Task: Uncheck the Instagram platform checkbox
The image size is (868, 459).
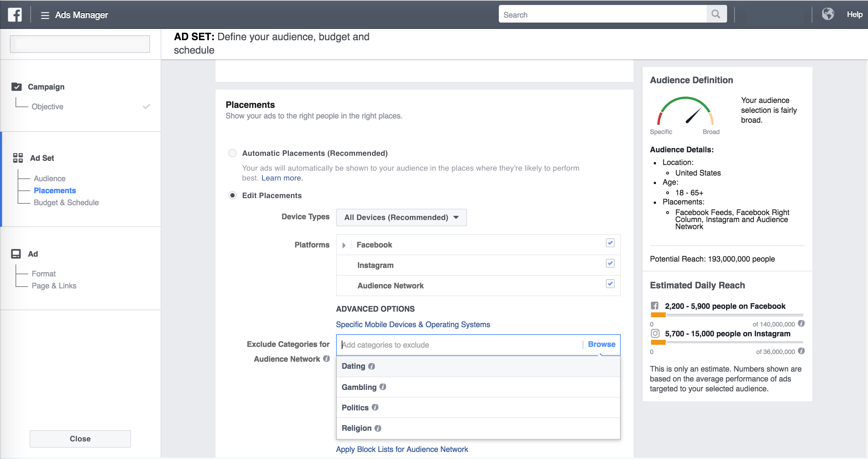Action: click(610, 263)
